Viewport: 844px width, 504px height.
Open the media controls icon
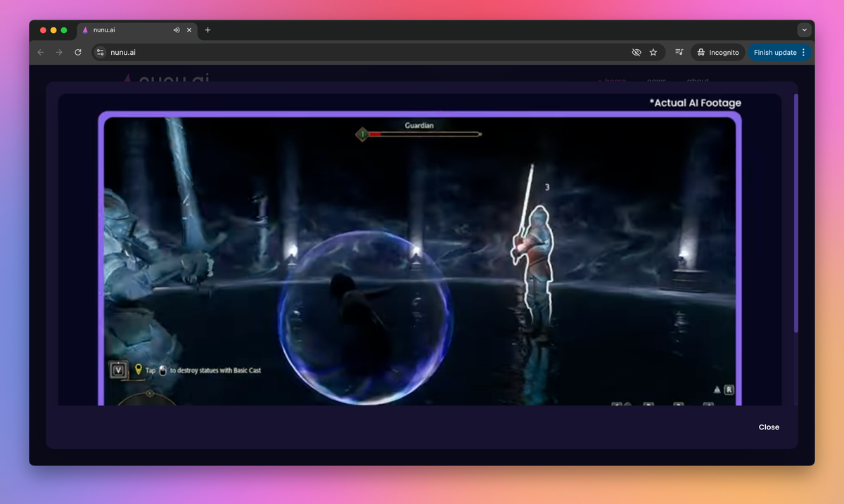tap(679, 52)
